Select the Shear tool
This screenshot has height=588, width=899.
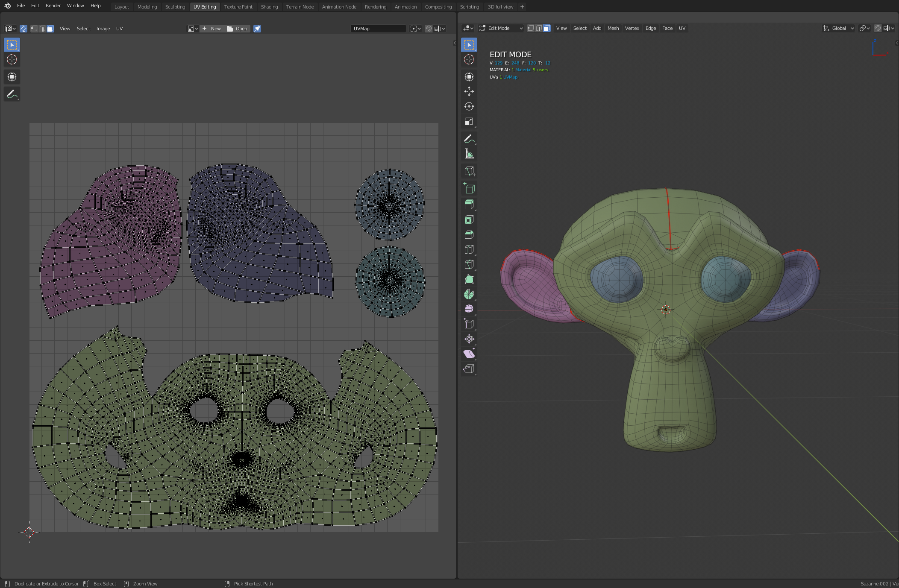point(469,354)
